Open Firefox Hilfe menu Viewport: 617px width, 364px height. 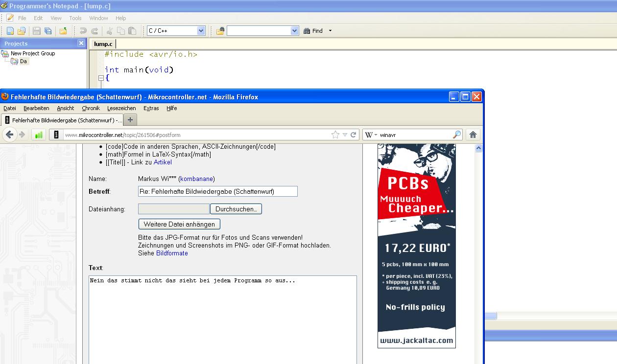pos(171,108)
